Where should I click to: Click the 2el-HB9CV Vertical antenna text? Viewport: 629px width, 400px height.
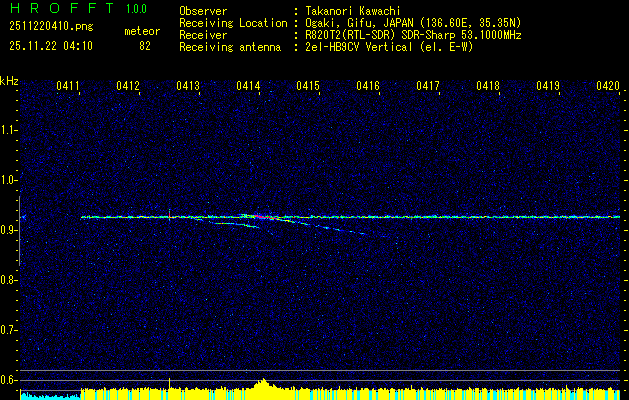pyautogui.click(x=389, y=47)
